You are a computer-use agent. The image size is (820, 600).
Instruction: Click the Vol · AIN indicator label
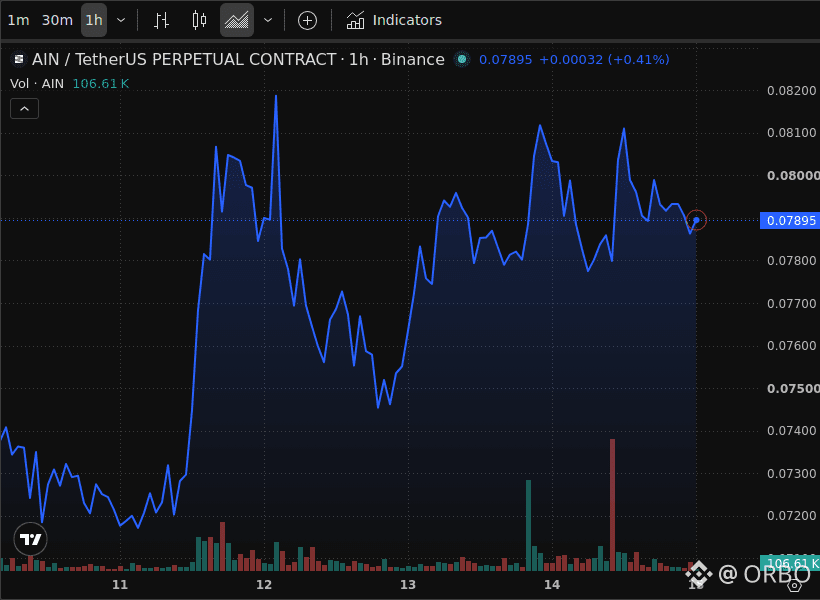click(x=37, y=84)
